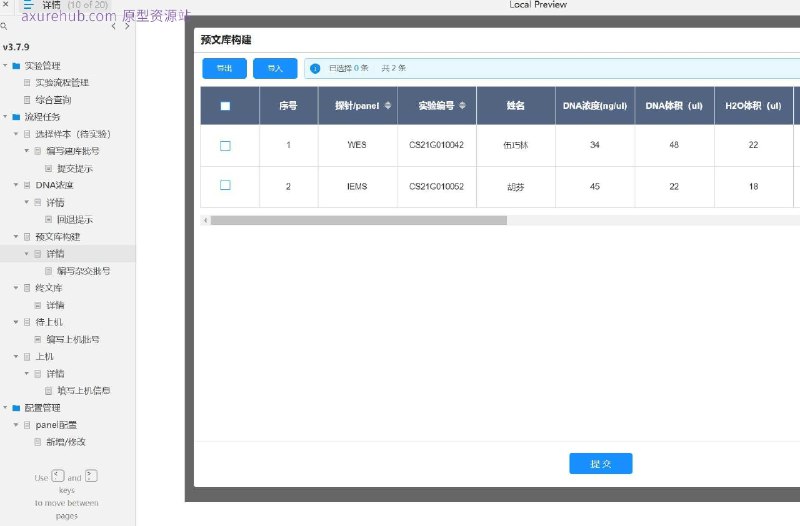Open the 填写上机信息 page
This screenshot has width=800, height=526.
tap(83, 391)
